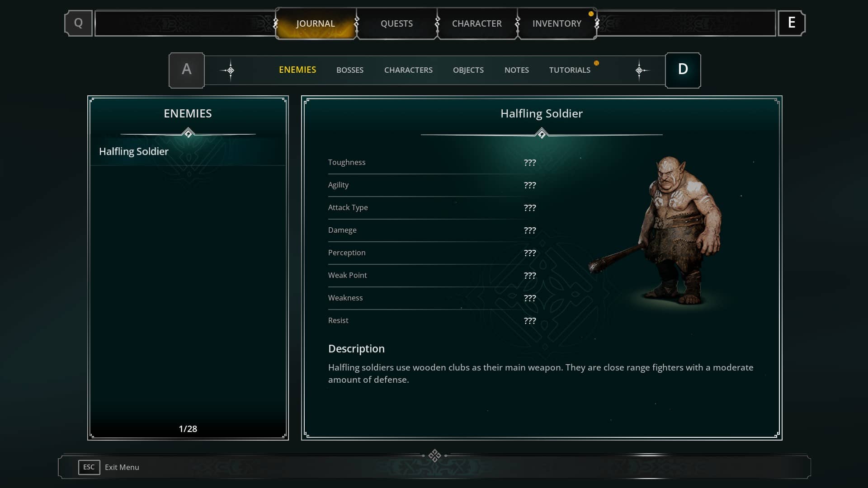This screenshot has width=868, height=488.
Task: Click the Attack Type stat label
Action: coord(348,207)
